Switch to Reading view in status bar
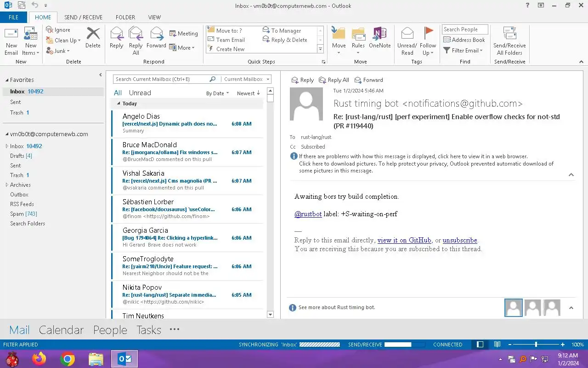Screen dimensions: 588x368 (497, 345)
